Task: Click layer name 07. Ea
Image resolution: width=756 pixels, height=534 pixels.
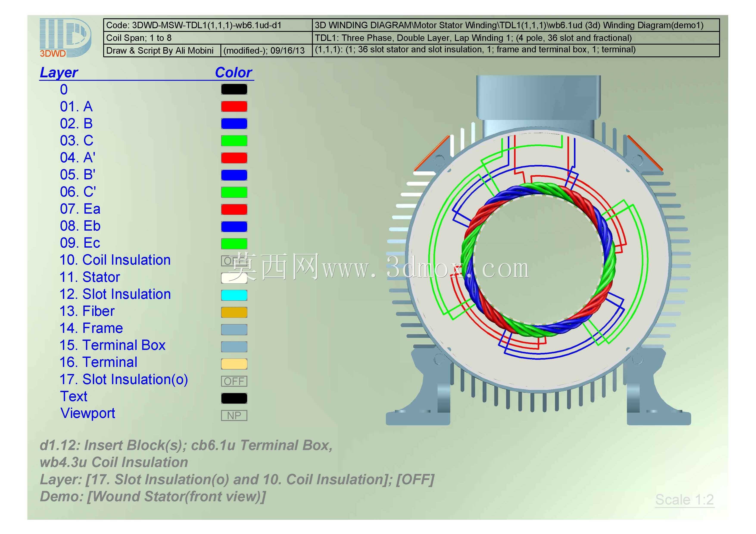Action: click(80, 209)
